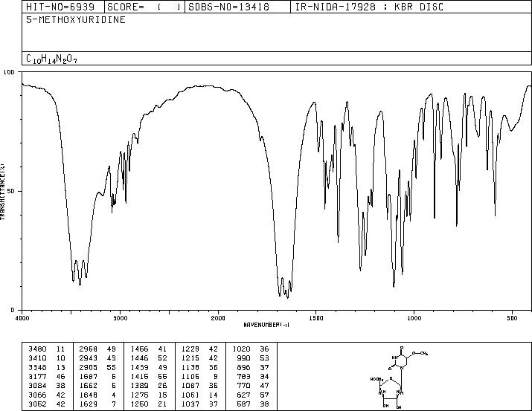532x411 pixels.
Task: Select the 1439 peak entry
Action: [x=149, y=367]
